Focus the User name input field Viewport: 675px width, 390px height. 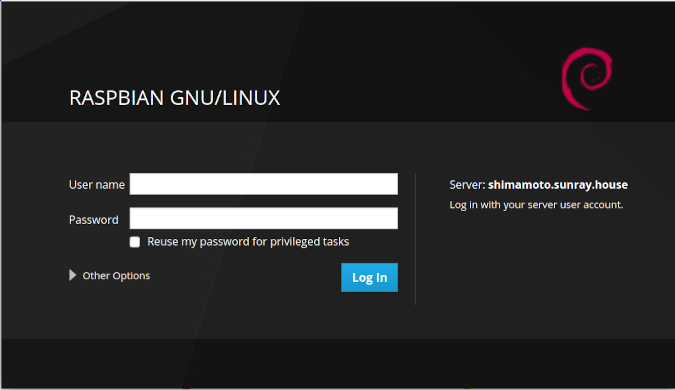click(264, 184)
